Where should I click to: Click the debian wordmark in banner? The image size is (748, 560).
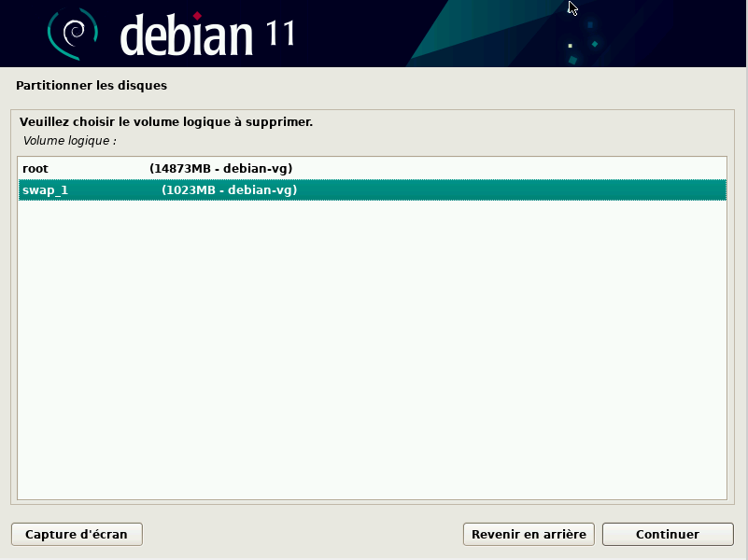(x=187, y=35)
